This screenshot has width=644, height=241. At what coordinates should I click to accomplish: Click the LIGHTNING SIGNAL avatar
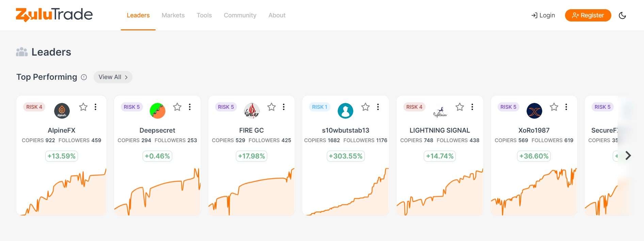(440, 111)
